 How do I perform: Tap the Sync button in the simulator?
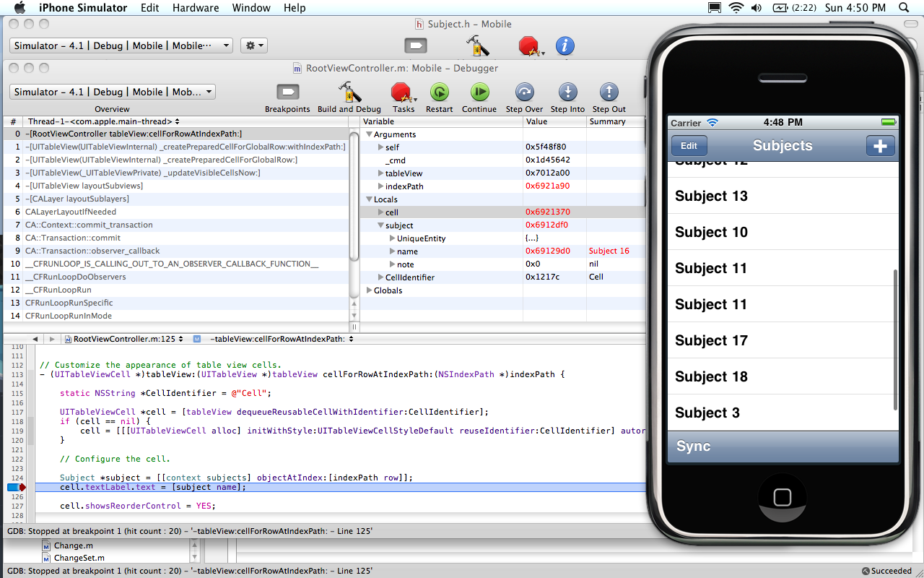point(694,447)
